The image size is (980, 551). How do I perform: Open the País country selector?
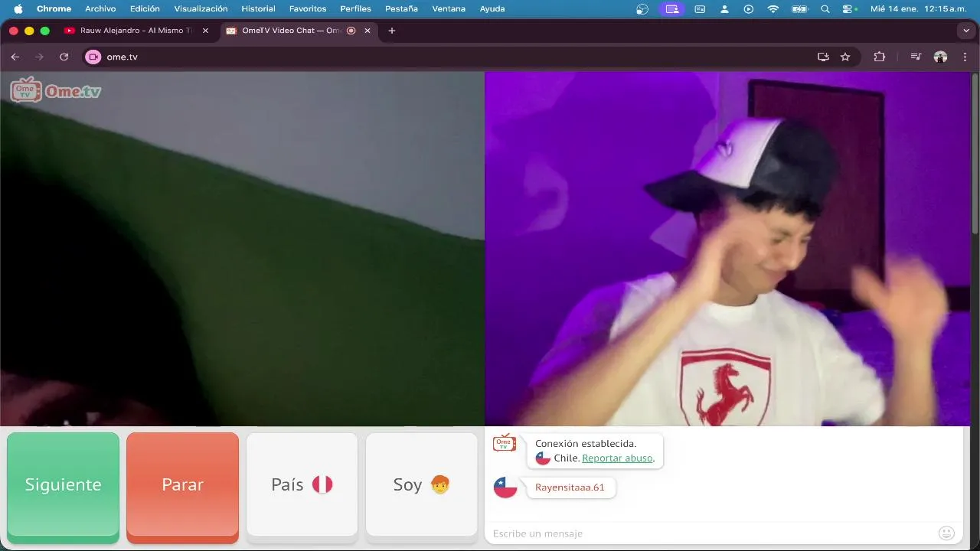point(302,484)
